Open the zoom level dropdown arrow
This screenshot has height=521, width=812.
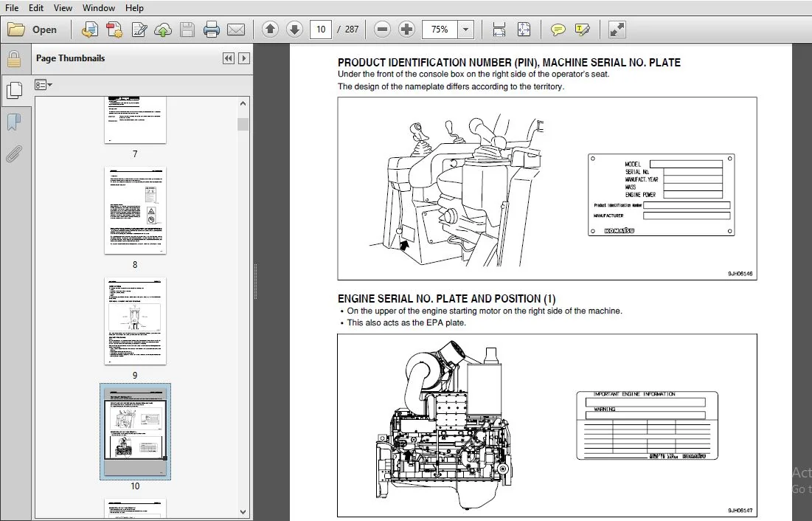click(465, 30)
